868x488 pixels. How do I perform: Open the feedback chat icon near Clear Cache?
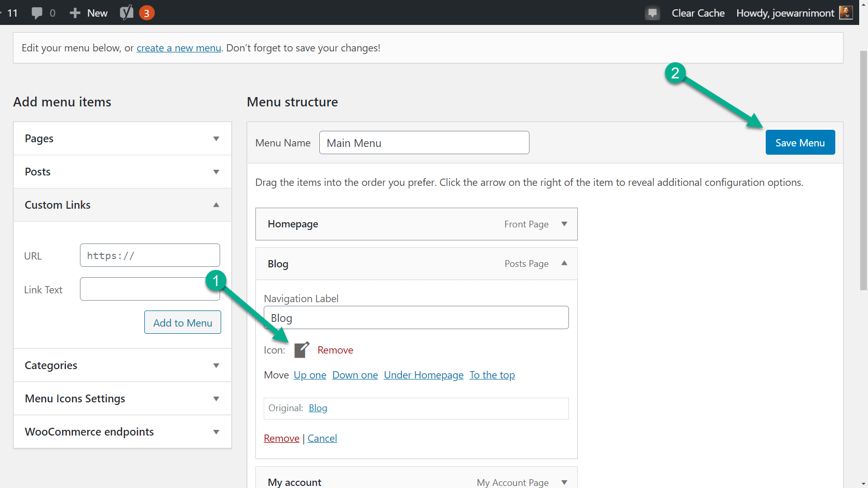click(653, 12)
